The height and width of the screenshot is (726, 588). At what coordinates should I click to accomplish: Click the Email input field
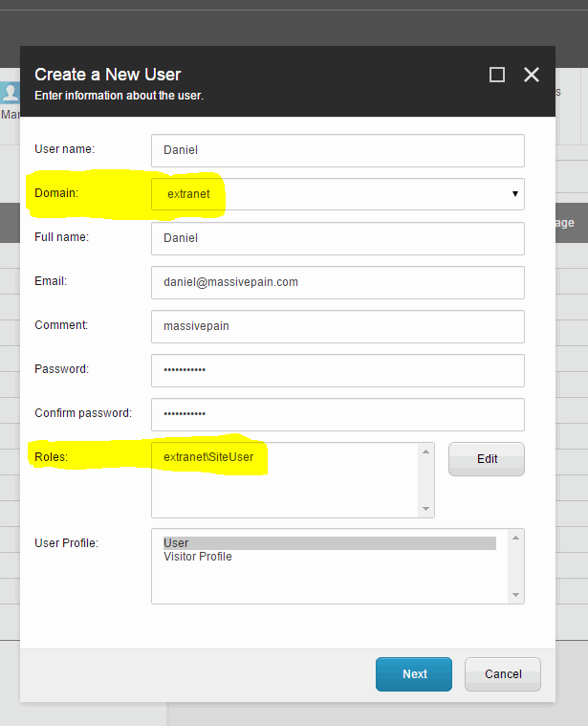338,282
